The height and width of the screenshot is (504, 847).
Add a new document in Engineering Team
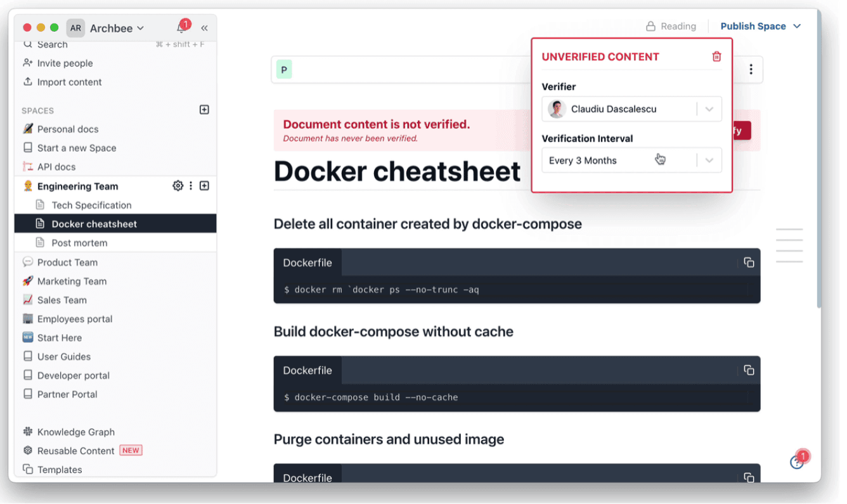[x=204, y=185]
